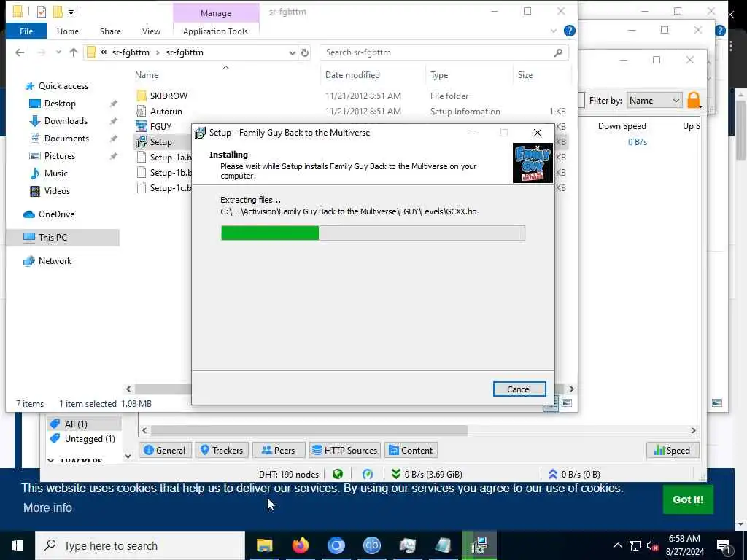Click the Manage contextual tab
This screenshot has width=747, height=560.
tap(216, 13)
